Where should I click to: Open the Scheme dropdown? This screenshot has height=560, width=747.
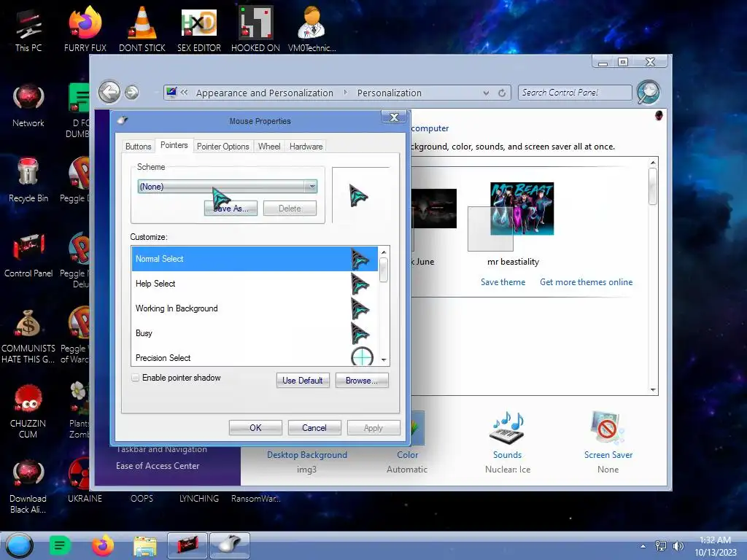(228, 187)
